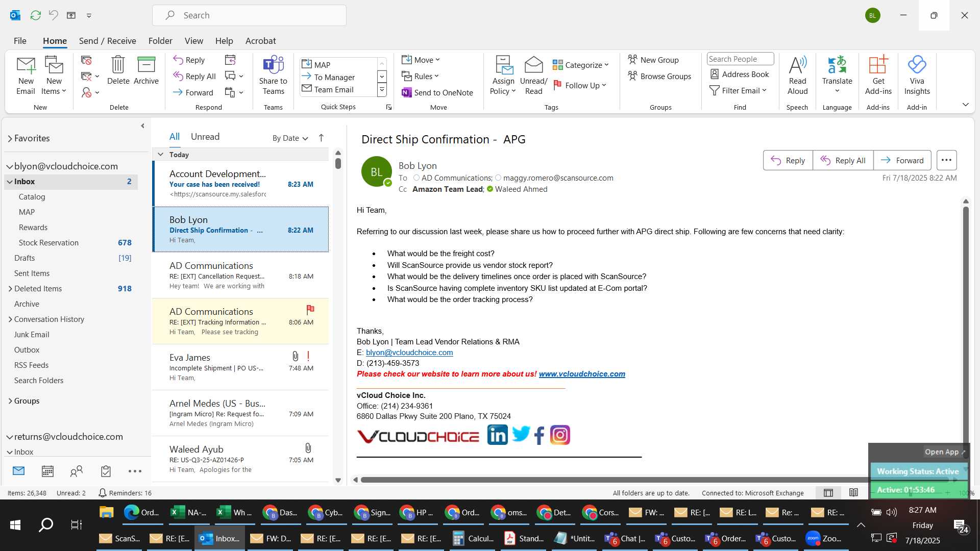980x551 pixels.
Task: Click the Unread/Read envelope icon
Action: [x=533, y=65]
